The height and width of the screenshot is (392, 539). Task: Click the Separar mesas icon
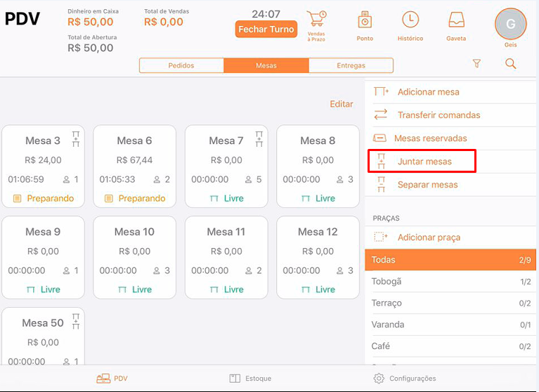pyautogui.click(x=381, y=185)
